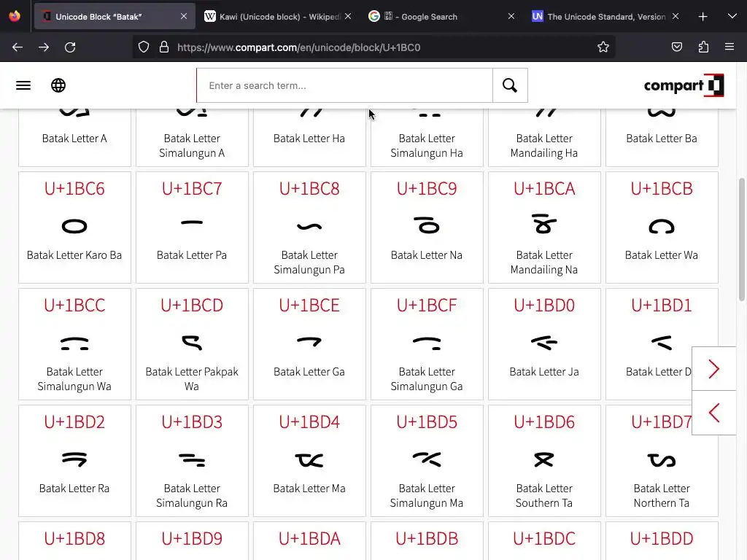
Task: Open the U+1BCD code point link
Action: [192, 306]
